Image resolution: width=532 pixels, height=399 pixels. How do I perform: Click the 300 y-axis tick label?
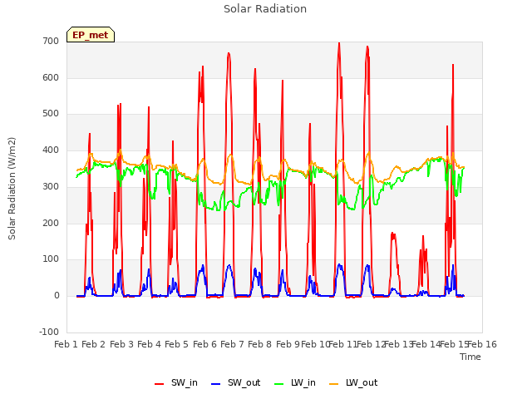[51, 186]
